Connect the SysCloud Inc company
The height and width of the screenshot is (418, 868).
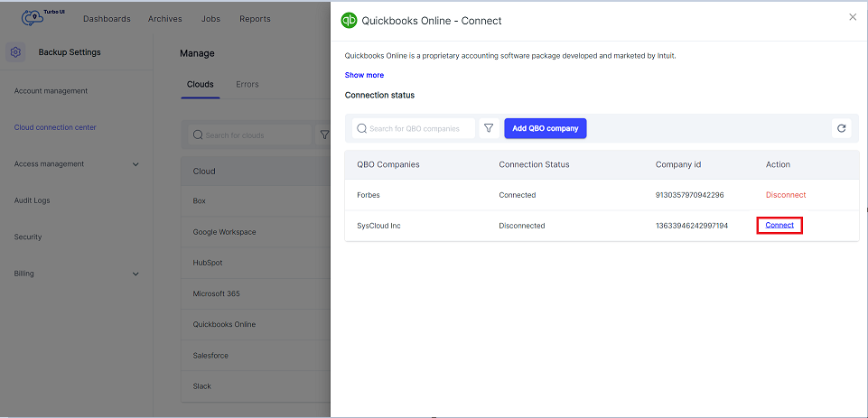(x=779, y=225)
